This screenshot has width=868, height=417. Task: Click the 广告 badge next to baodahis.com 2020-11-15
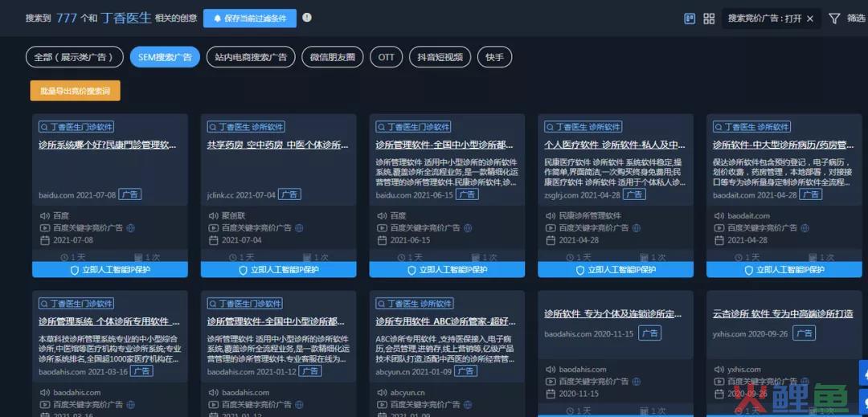coord(649,333)
